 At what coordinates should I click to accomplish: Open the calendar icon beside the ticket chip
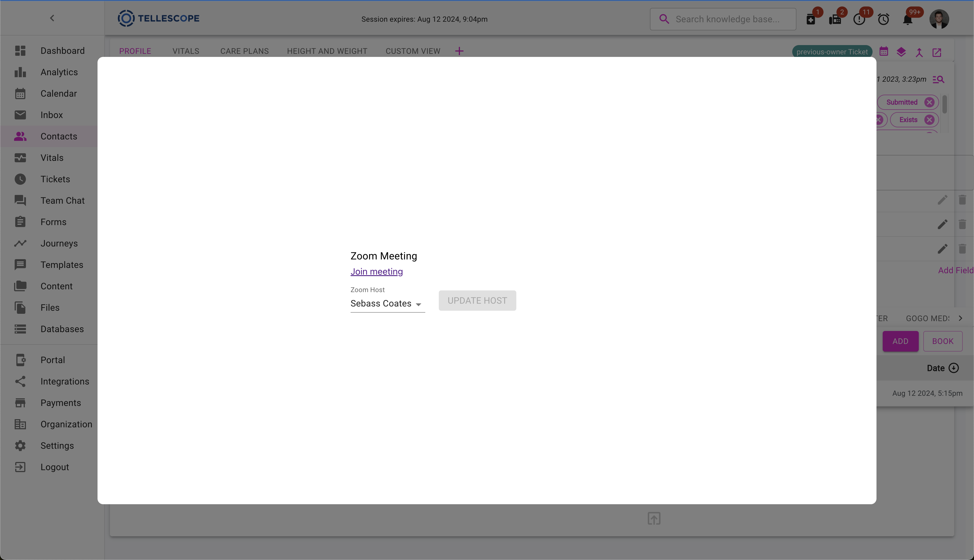(884, 51)
